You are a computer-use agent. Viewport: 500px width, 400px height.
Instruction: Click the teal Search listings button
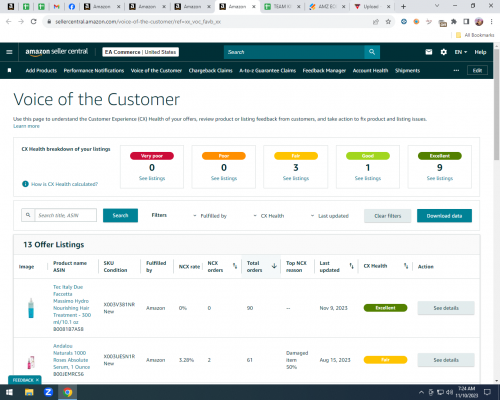120,215
